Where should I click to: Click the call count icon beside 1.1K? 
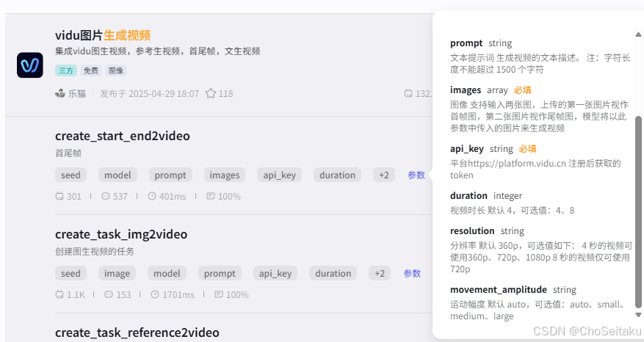click(59, 294)
